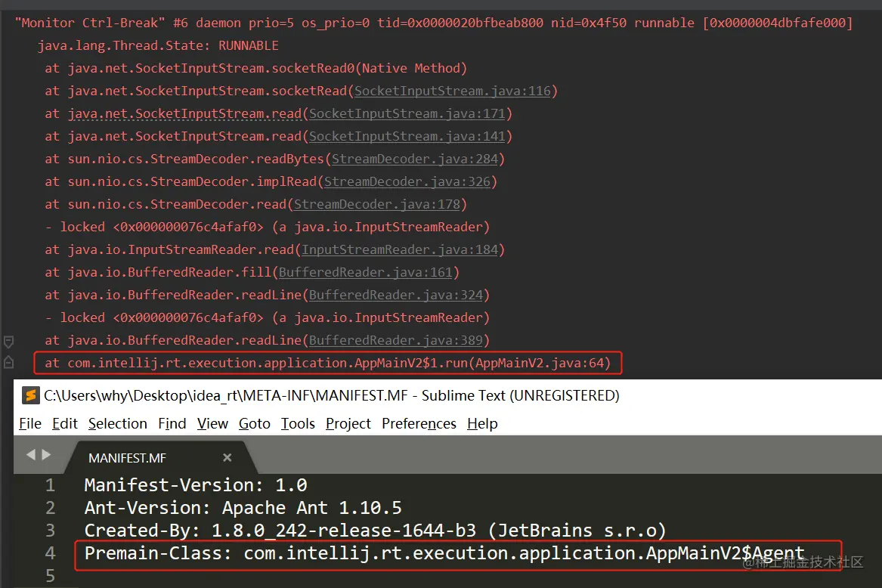Screen dimensions: 882x588
Task: Open BufferedReader.java:324 link
Action: 396,295
